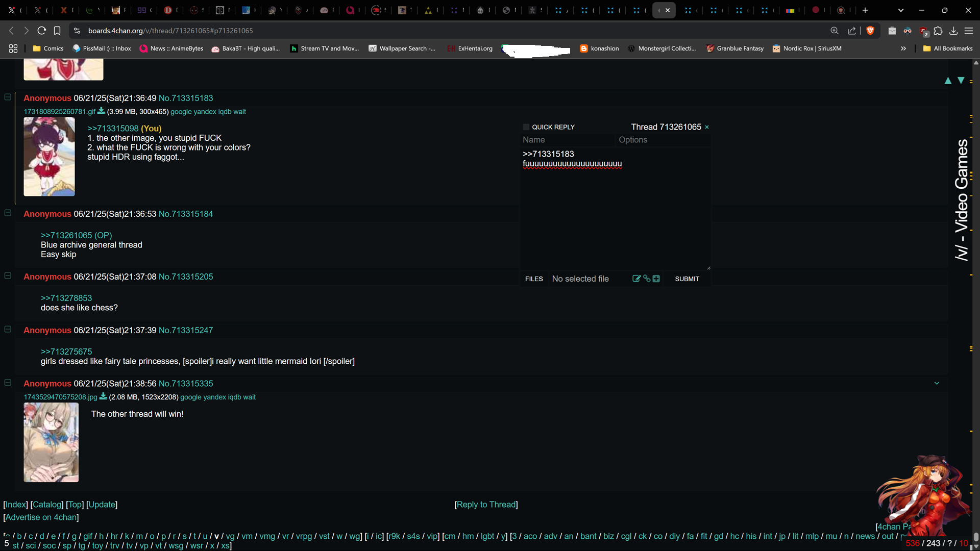Expand the 1731808925260781.gif thumbnail
980x551 pixels.
(x=49, y=157)
